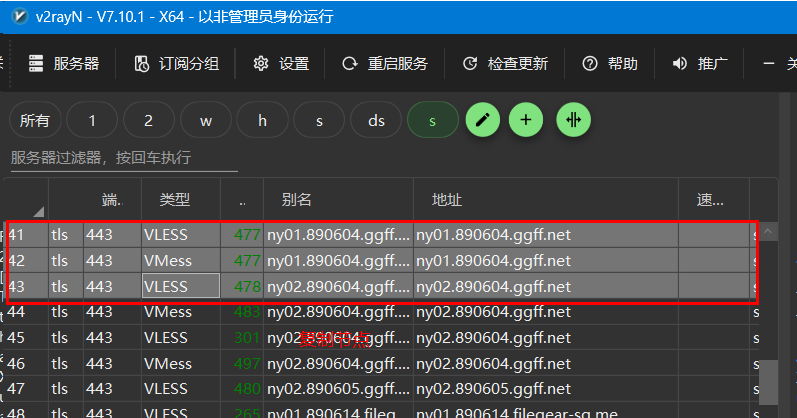
Task: Click the delay value 497
Action: [x=247, y=364]
